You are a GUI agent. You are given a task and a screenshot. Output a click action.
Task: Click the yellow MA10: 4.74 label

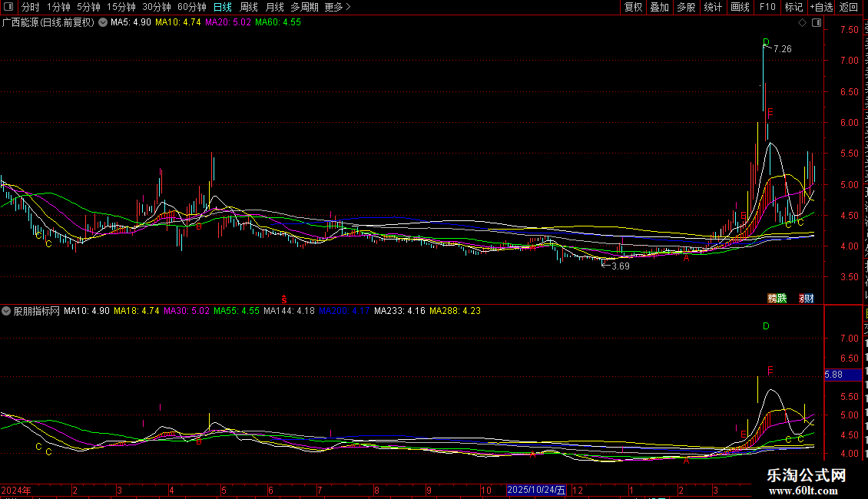coord(177,23)
